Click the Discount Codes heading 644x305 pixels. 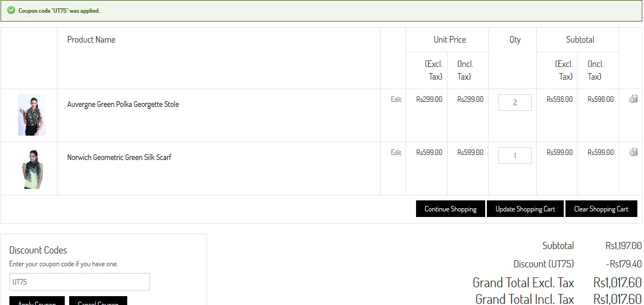38,250
